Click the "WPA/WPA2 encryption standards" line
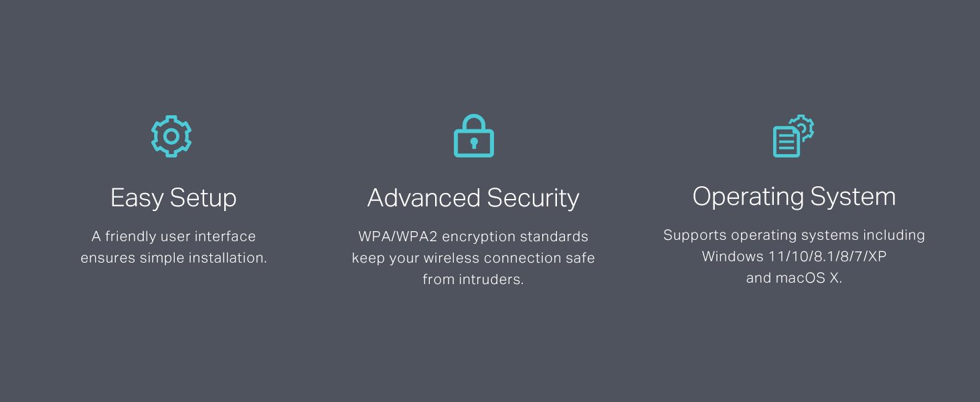The image size is (980, 402). coord(473,237)
